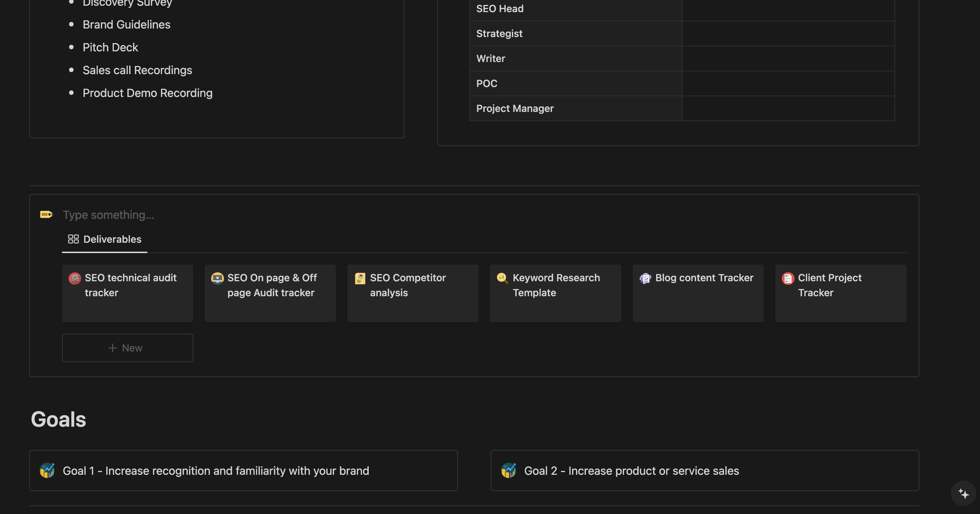Click the SEO On page & Off page icon

(217, 278)
